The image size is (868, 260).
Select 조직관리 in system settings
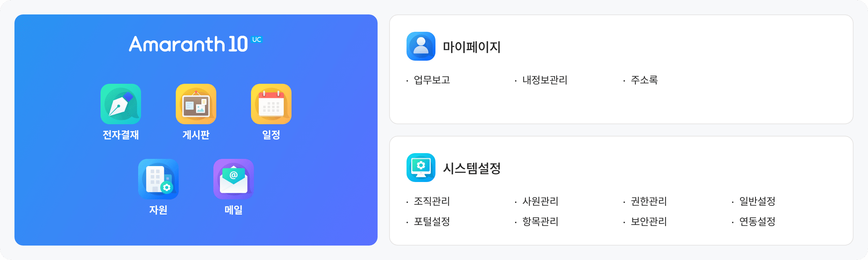coord(432,201)
